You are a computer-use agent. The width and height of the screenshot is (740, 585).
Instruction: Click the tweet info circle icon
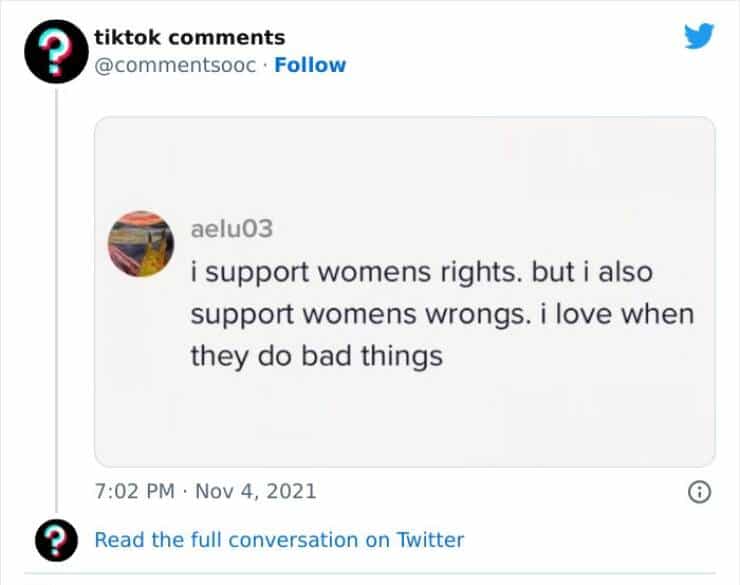[700, 492]
